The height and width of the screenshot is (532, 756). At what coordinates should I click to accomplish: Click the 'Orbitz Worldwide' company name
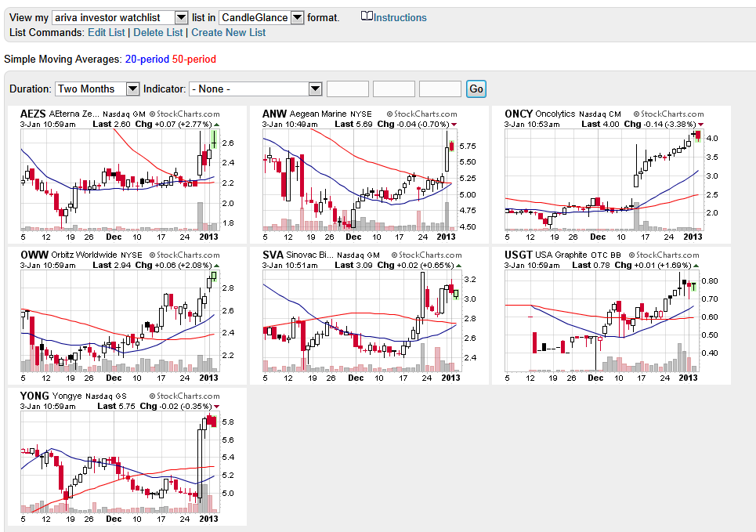point(84,255)
